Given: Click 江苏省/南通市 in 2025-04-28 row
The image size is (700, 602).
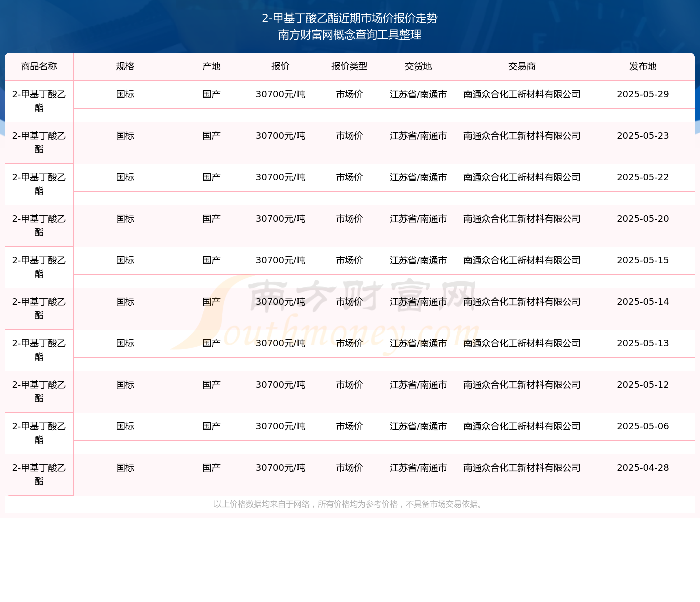Looking at the screenshot, I should pyautogui.click(x=419, y=468).
